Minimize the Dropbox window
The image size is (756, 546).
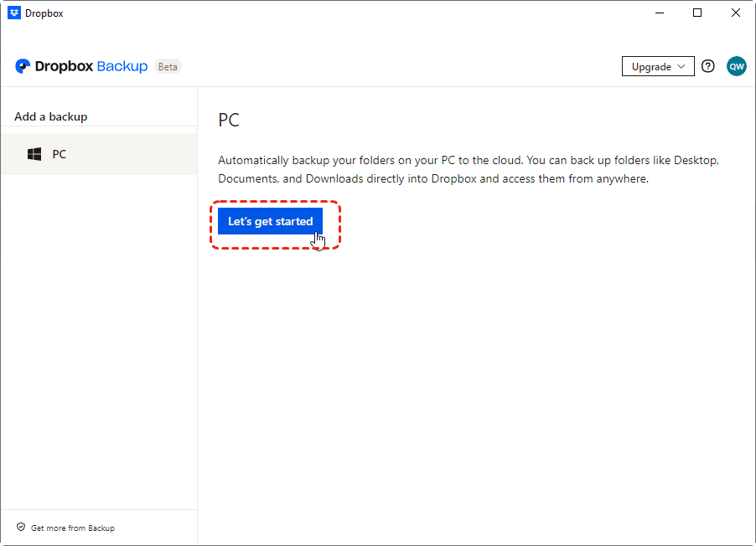[660, 13]
